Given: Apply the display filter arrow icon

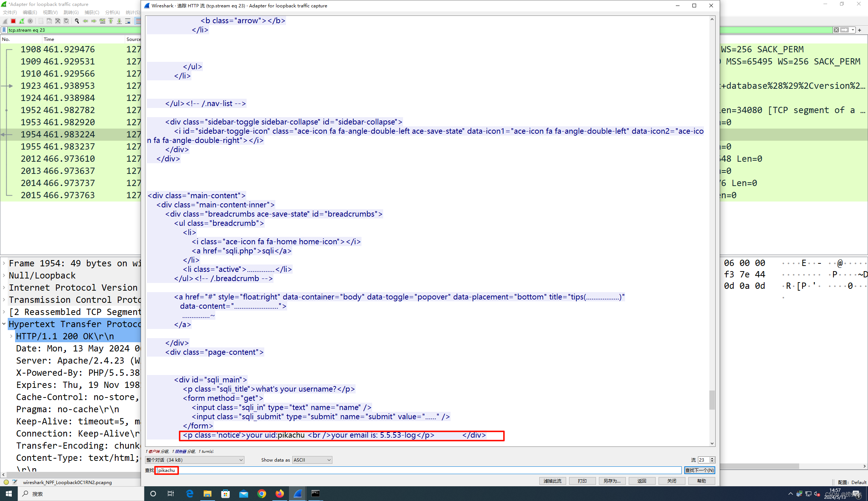Looking at the screenshot, I should click(844, 30).
